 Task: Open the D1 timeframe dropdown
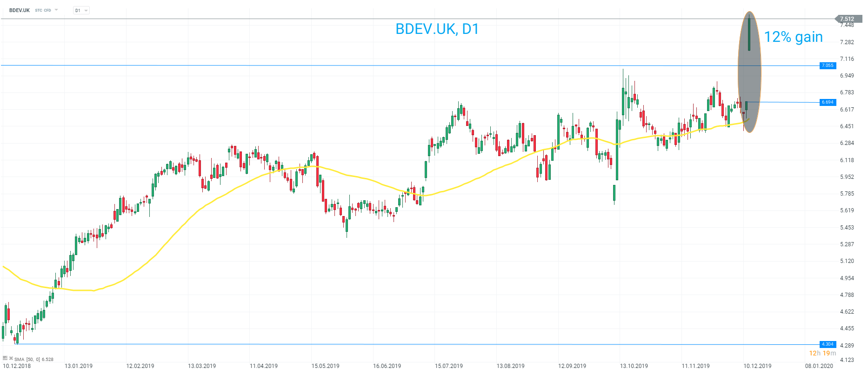pyautogui.click(x=81, y=10)
